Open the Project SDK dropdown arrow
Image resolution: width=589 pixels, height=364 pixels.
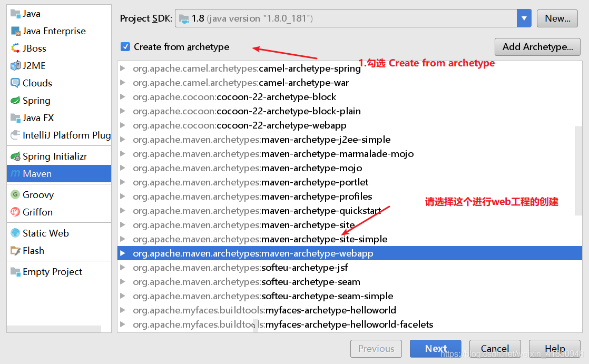[524, 18]
